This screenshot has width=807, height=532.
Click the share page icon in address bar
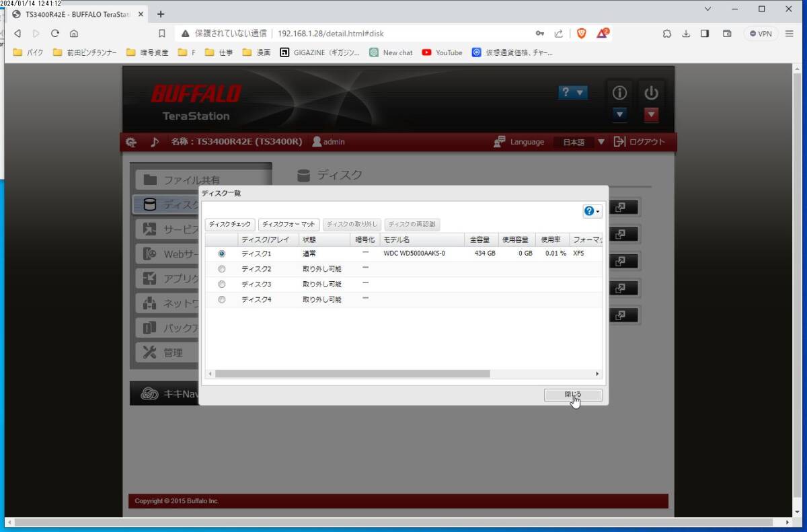[x=558, y=34]
